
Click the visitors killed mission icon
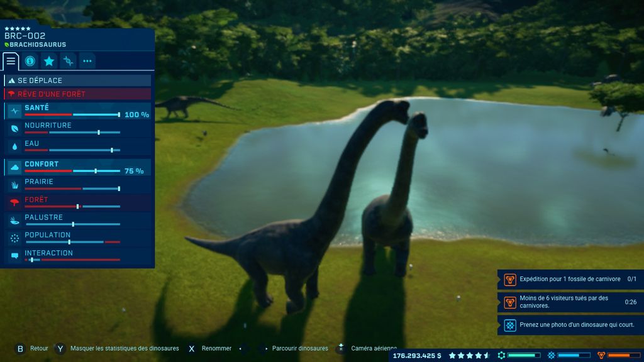click(509, 302)
